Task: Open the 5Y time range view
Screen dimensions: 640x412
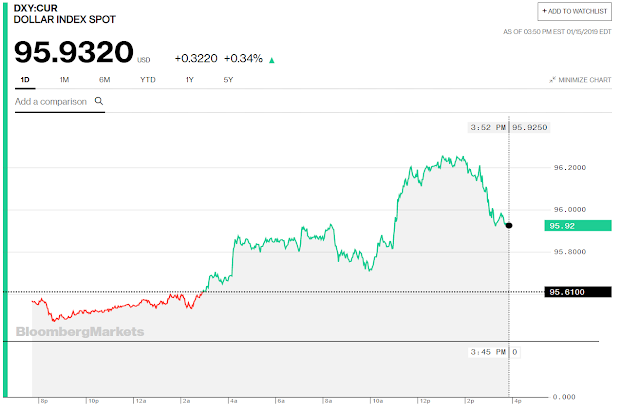Action: pyautogui.click(x=228, y=79)
